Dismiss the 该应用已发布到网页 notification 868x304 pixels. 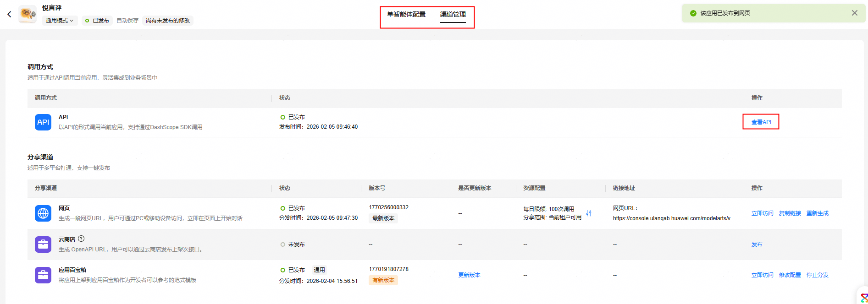click(x=854, y=13)
